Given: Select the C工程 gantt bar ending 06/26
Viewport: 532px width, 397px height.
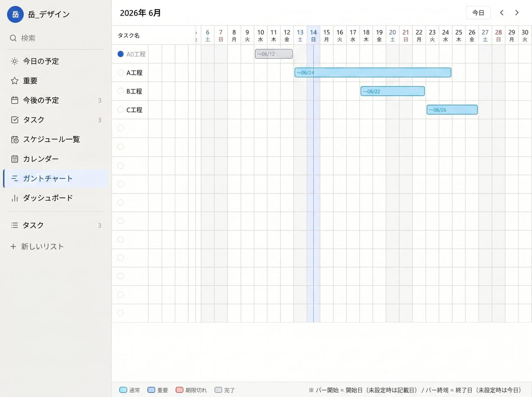Looking at the screenshot, I should point(452,110).
